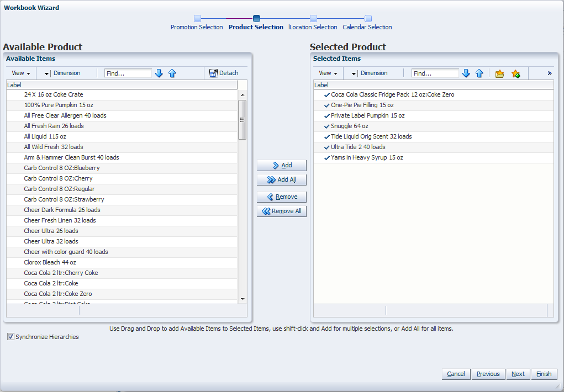
Task: Toggle Synchronize Hierarchies checkbox
Action: 11,337
